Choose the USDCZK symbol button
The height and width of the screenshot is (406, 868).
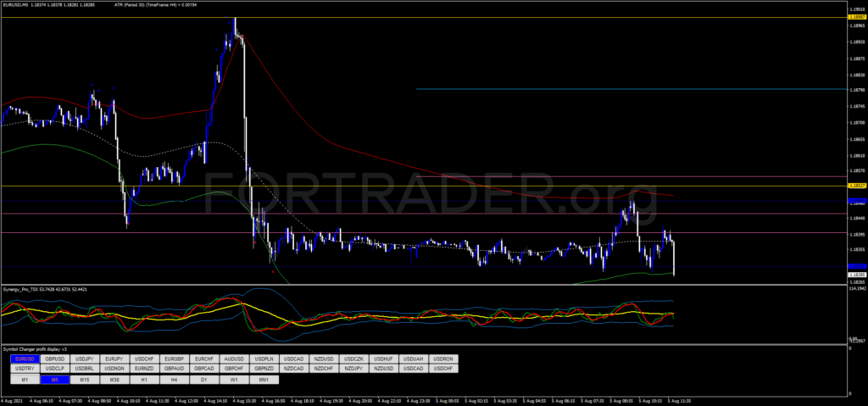353,359
